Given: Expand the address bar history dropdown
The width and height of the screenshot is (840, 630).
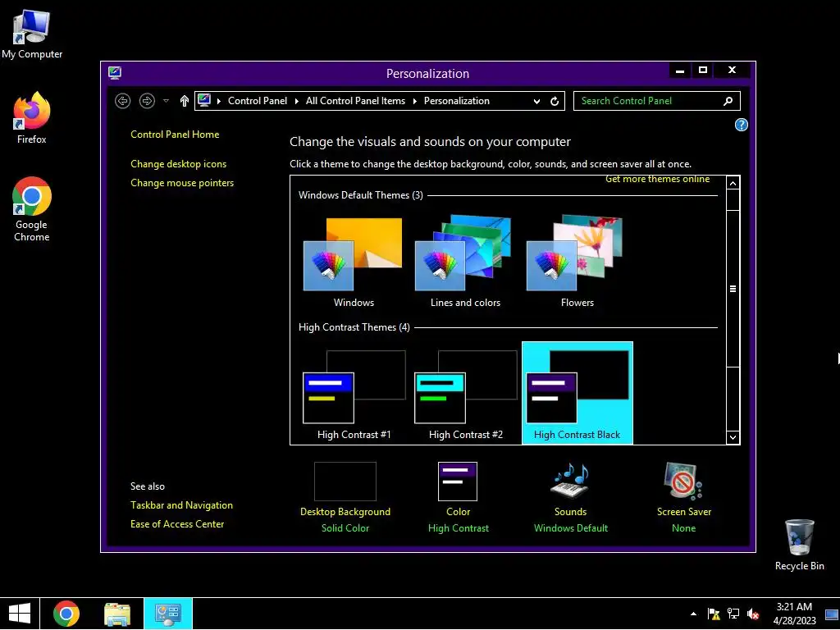Looking at the screenshot, I should (536, 101).
